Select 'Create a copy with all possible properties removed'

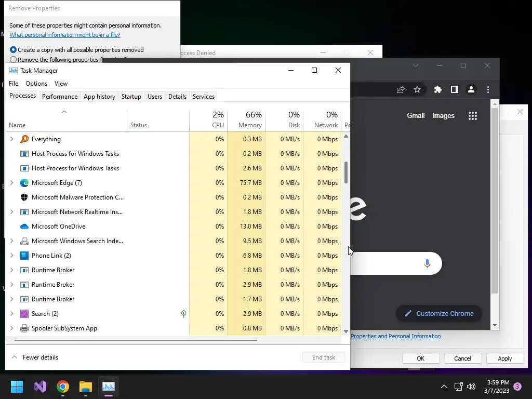[13, 50]
